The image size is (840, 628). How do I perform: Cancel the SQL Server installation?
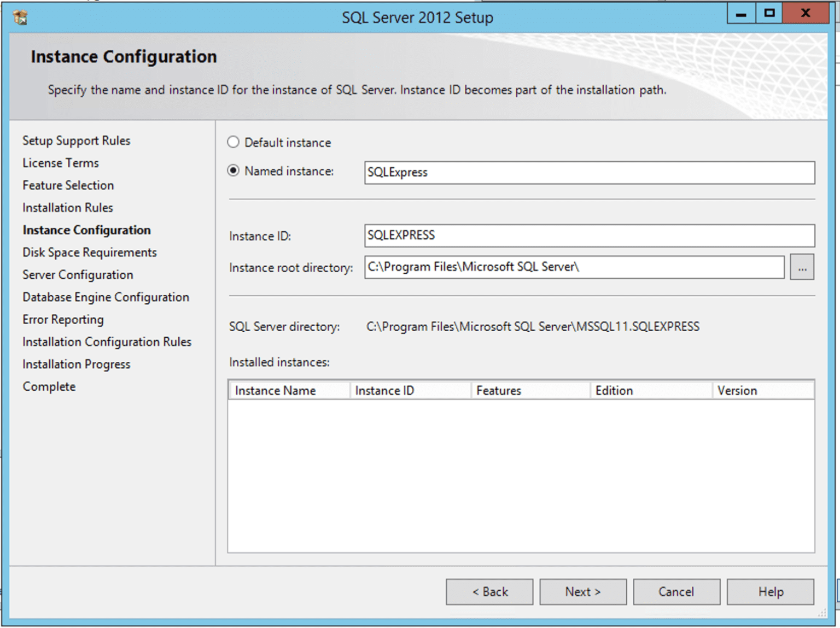[676, 591]
